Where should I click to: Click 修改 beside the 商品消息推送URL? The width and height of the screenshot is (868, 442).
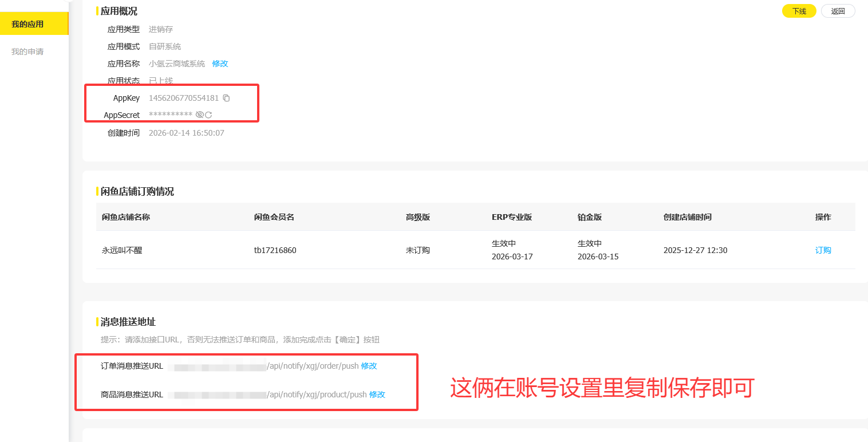coord(376,394)
